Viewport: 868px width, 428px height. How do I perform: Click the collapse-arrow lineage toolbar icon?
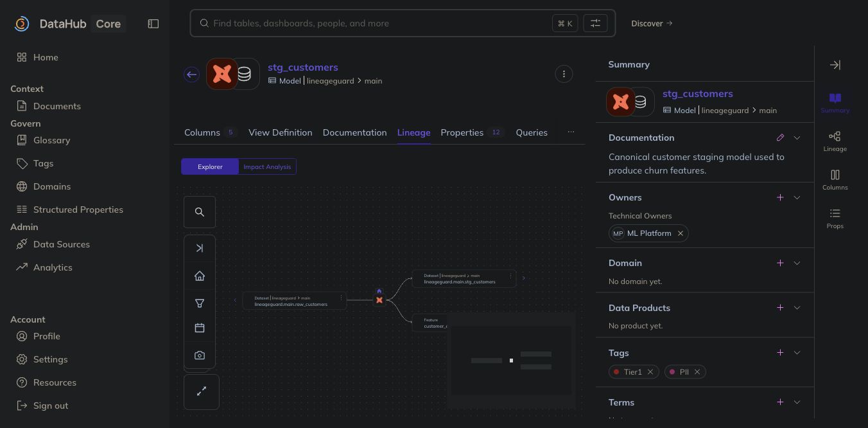pos(200,248)
